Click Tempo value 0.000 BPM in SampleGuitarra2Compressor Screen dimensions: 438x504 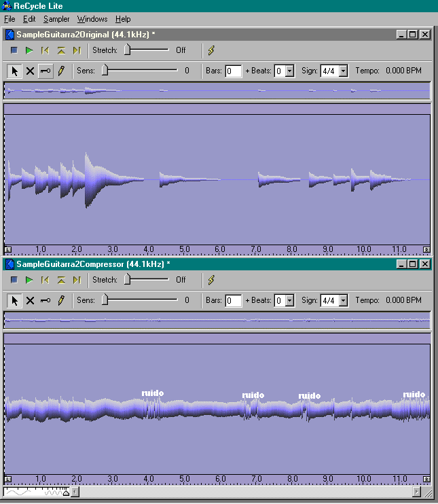point(403,300)
